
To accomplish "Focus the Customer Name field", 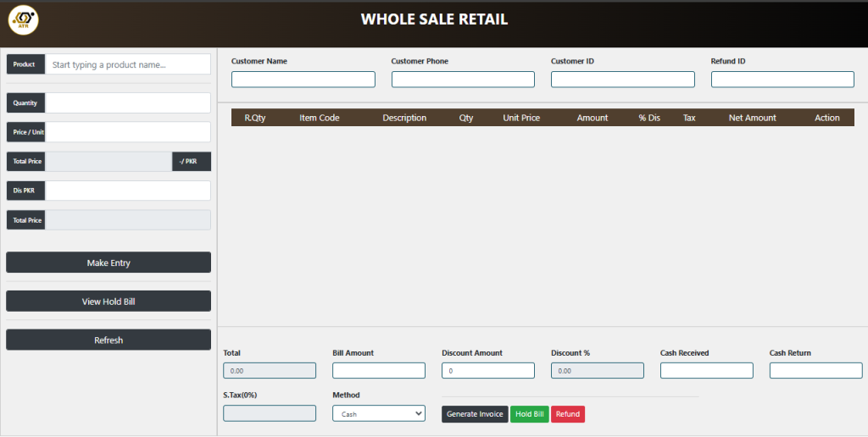I will (x=303, y=80).
